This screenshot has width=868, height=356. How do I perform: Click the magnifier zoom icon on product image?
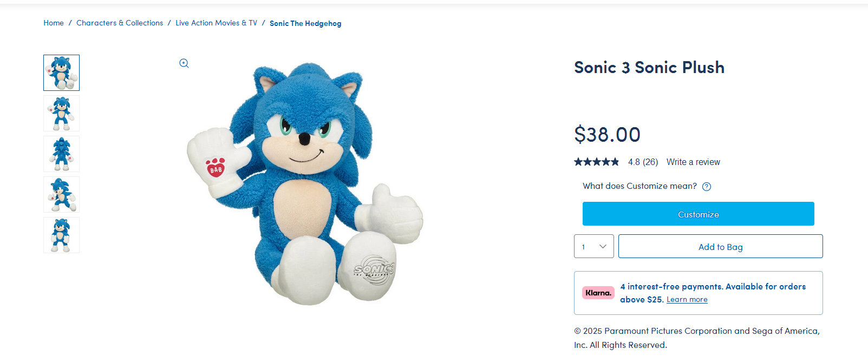point(184,63)
